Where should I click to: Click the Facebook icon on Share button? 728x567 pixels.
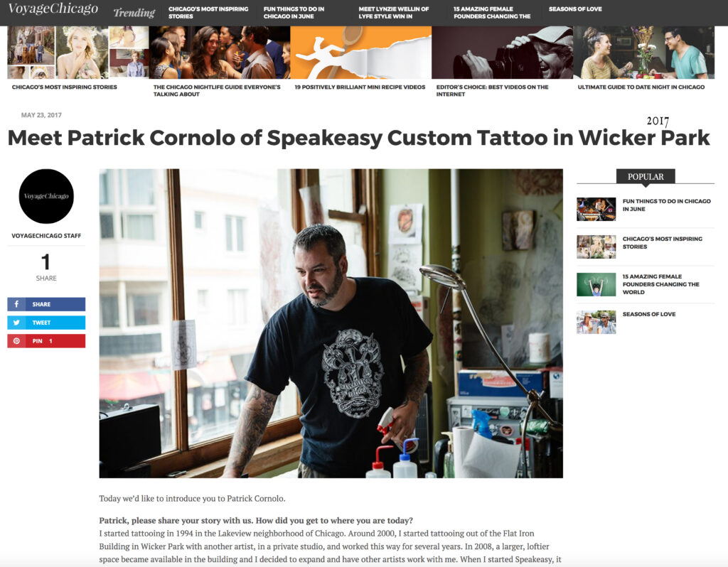point(16,304)
